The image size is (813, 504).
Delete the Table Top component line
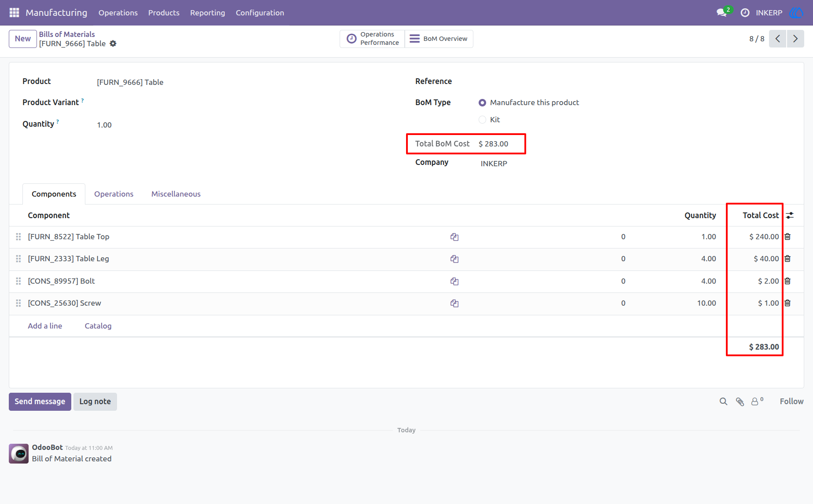pos(787,237)
